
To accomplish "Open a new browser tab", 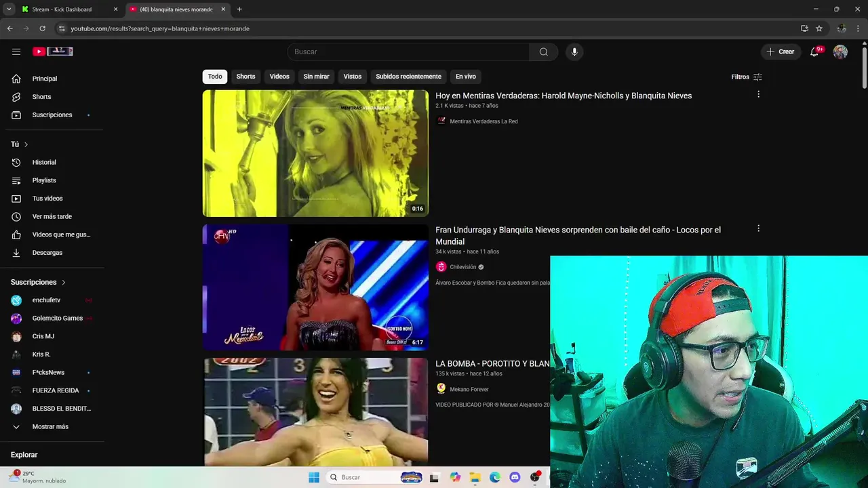I will tap(239, 9).
